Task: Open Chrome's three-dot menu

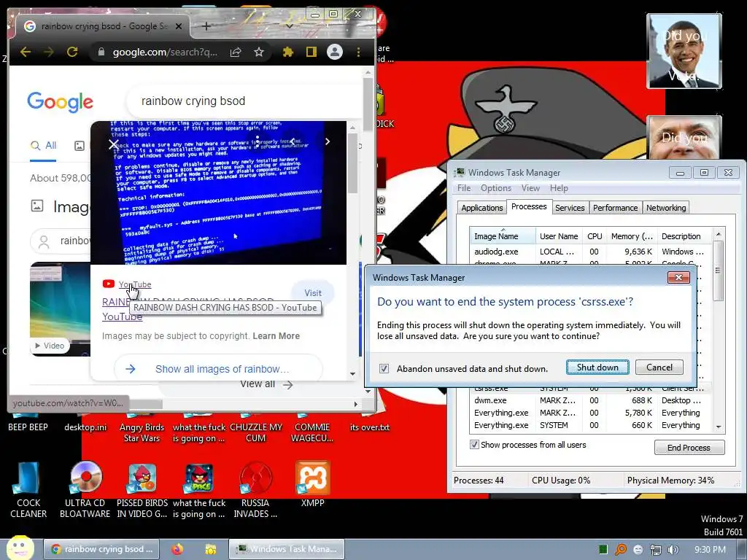Action: (358, 52)
